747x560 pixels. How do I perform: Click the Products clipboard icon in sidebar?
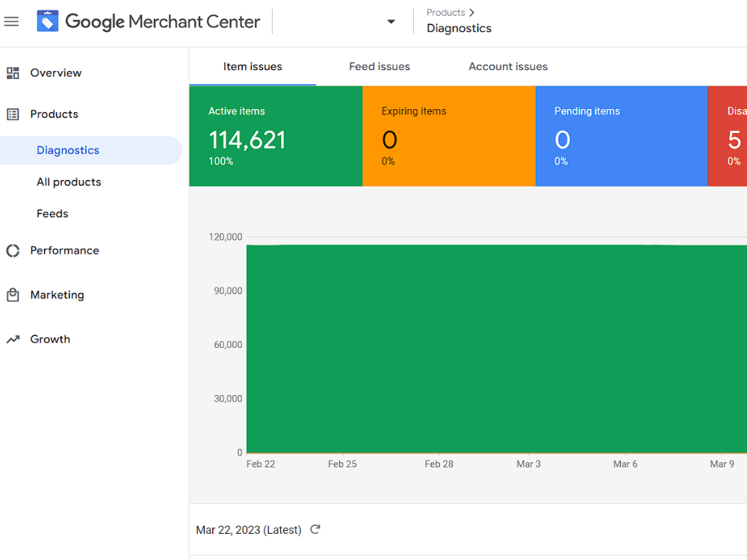pyautogui.click(x=14, y=113)
